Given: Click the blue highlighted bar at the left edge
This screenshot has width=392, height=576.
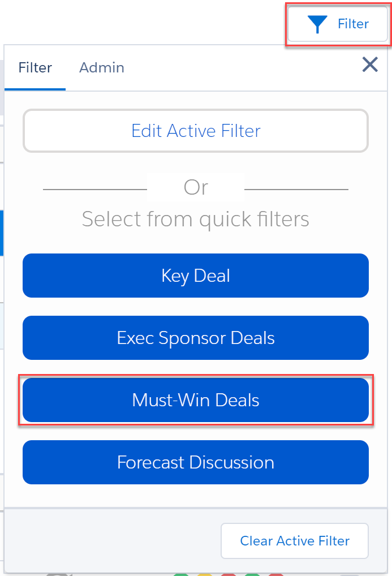Looking at the screenshot, I should (x=2, y=233).
